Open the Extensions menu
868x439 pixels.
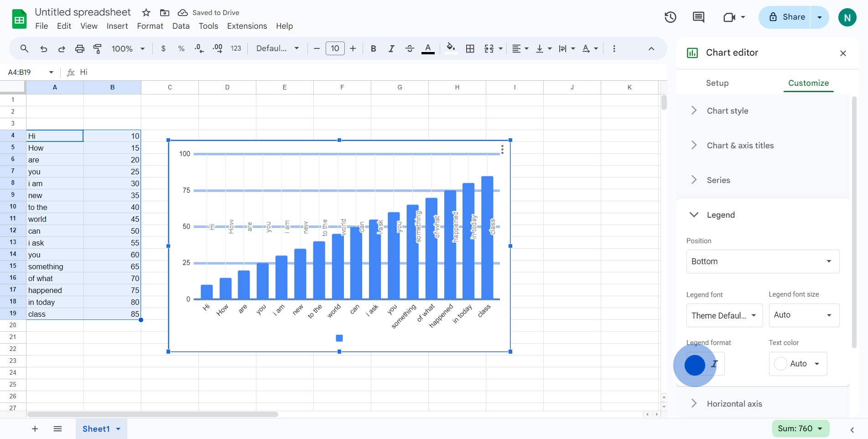247,26
